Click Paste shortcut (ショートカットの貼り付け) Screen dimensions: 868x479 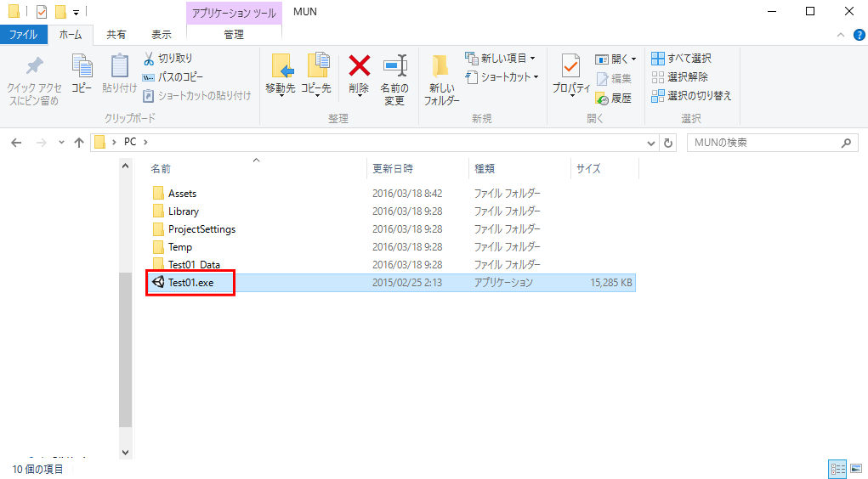tap(197, 96)
